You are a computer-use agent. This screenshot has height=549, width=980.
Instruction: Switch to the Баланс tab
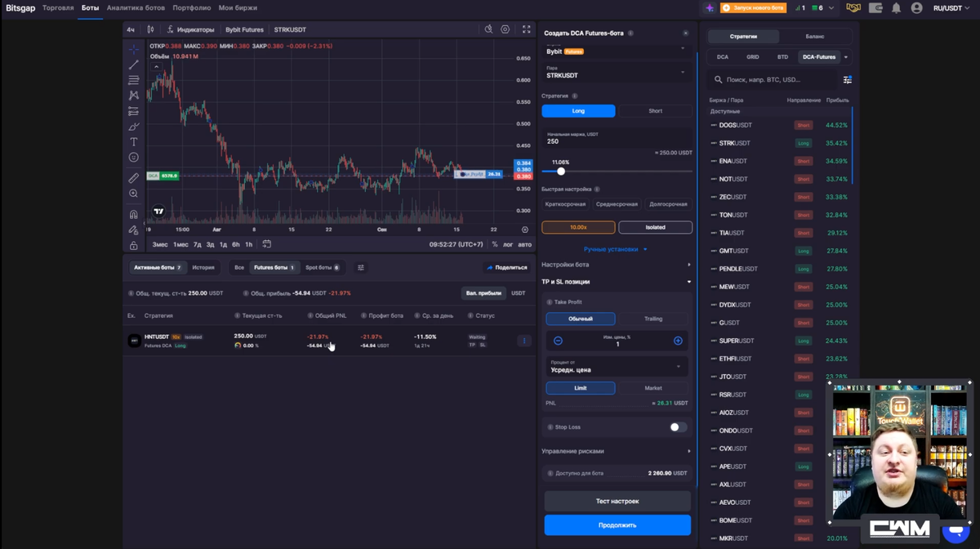pyautogui.click(x=815, y=37)
